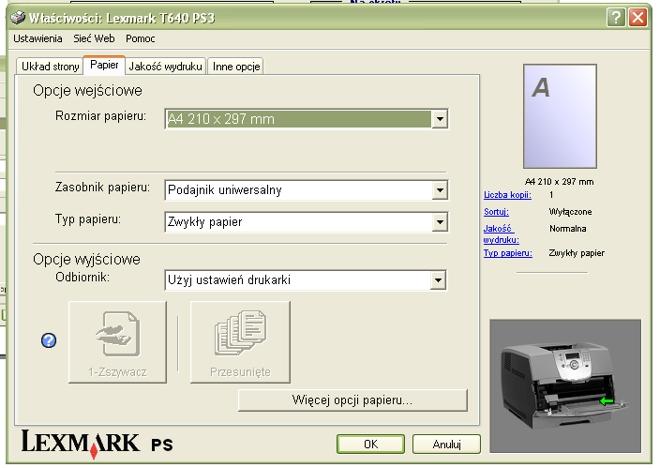This screenshot has height=468, width=659.
Task: Click the Rozmiar papieru label
Action: click(101, 116)
